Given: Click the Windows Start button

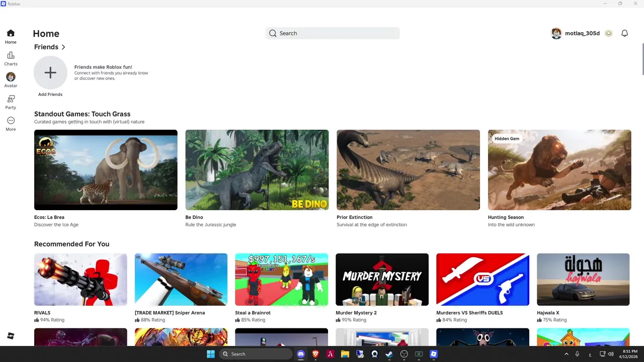Looking at the screenshot, I should click(211, 354).
